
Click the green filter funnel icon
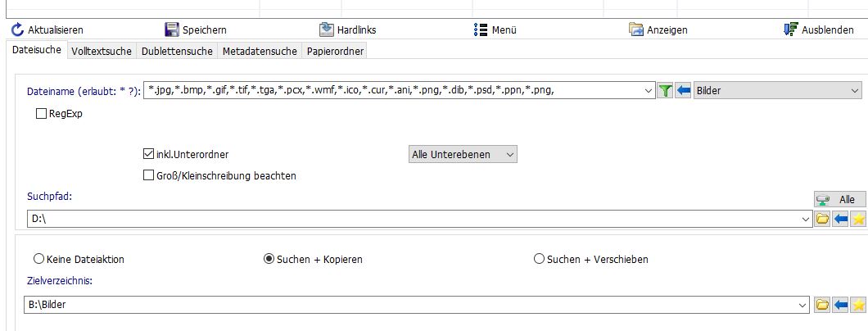point(666,91)
